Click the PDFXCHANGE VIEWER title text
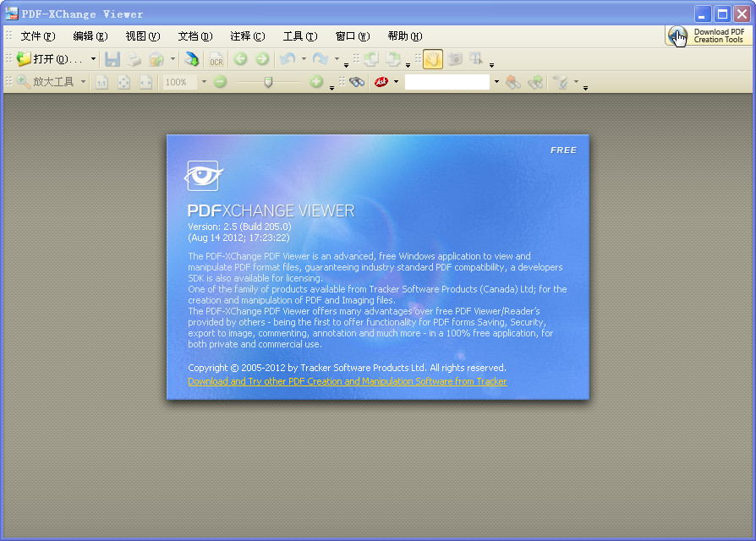 271,210
